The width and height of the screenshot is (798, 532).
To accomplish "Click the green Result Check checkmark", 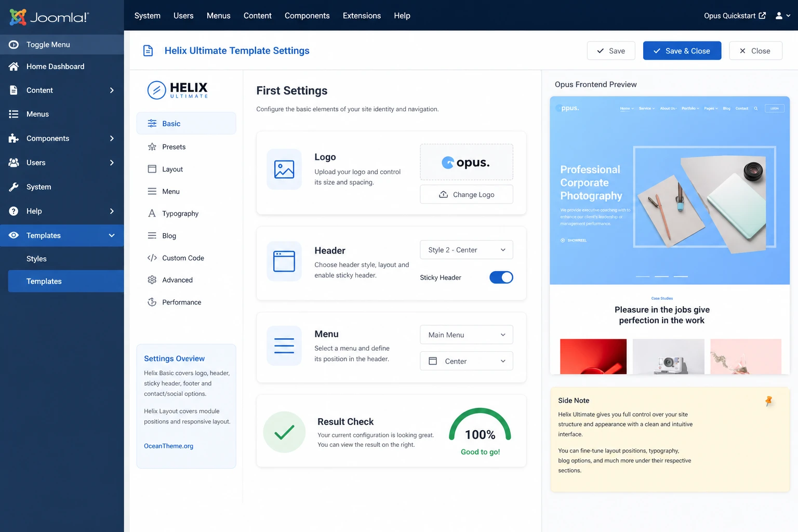I will (284, 432).
